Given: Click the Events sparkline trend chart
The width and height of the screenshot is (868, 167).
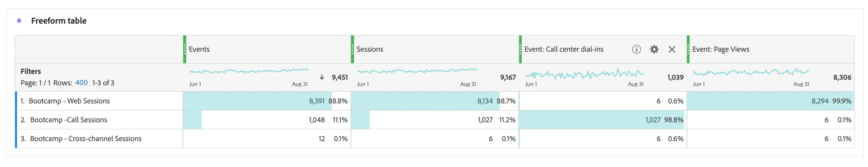Looking at the screenshot, I should [x=249, y=71].
